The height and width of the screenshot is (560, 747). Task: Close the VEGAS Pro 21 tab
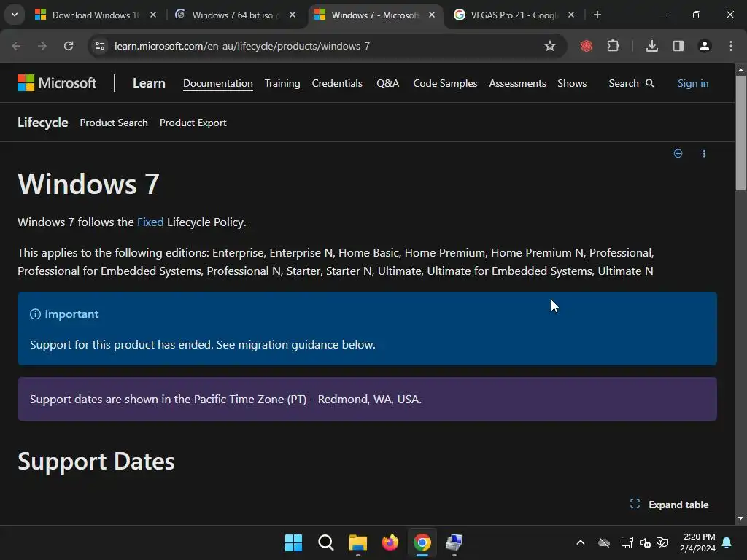click(x=571, y=15)
